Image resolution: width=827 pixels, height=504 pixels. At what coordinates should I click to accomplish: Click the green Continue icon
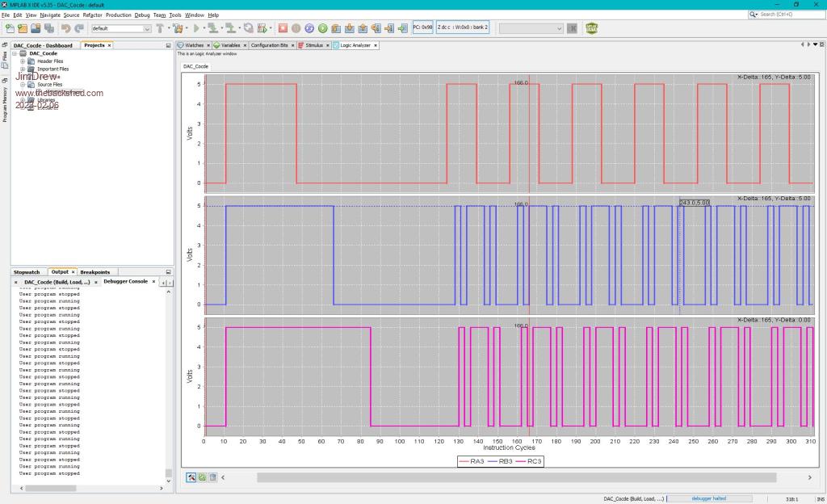pyautogui.click(x=322, y=28)
